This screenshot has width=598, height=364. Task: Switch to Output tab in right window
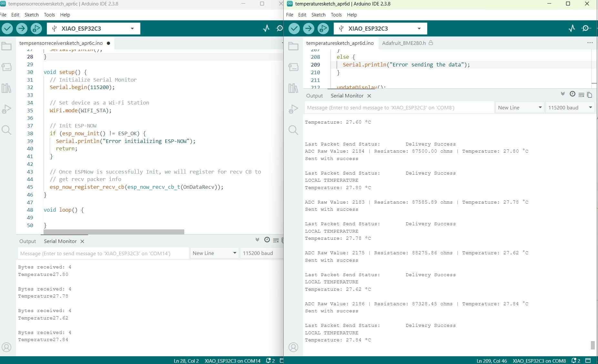pyautogui.click(x=315, y=96)
